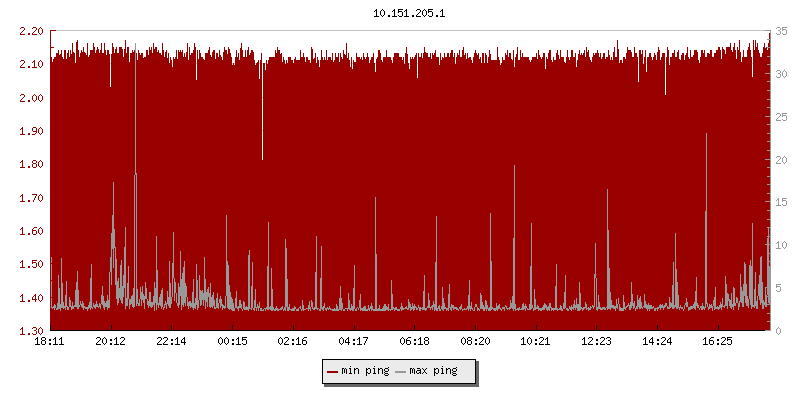The height and width of the screenshot is (400, 800).
Task: Click the 18:11 time axis label
Action: (50, 341)
